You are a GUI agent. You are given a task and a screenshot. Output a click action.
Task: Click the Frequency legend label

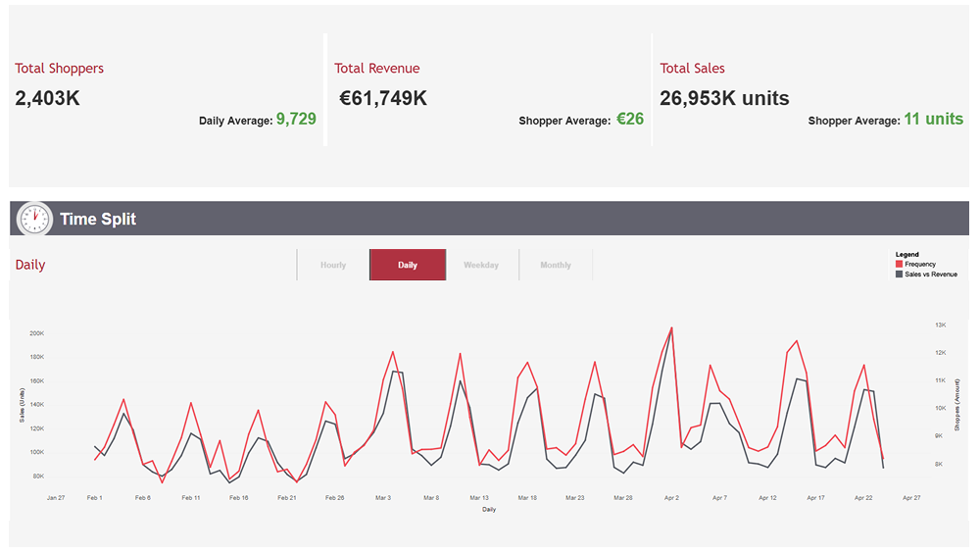coord(920,265)
